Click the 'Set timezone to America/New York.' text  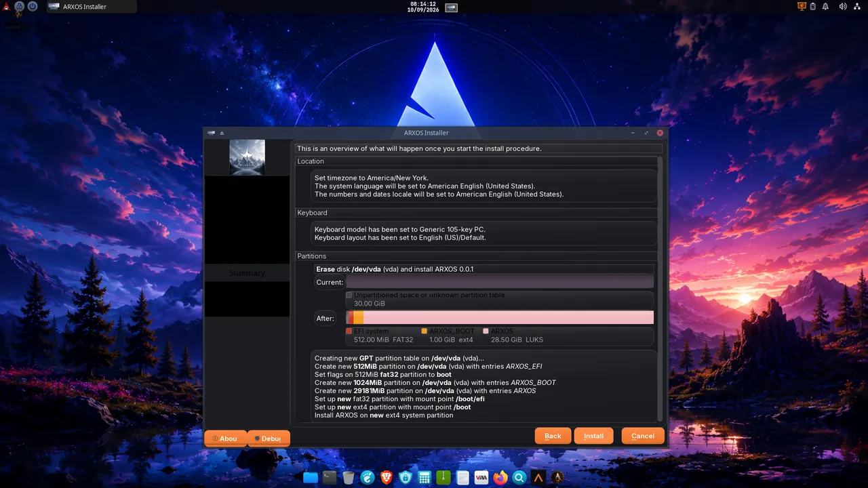coord(372,178)
